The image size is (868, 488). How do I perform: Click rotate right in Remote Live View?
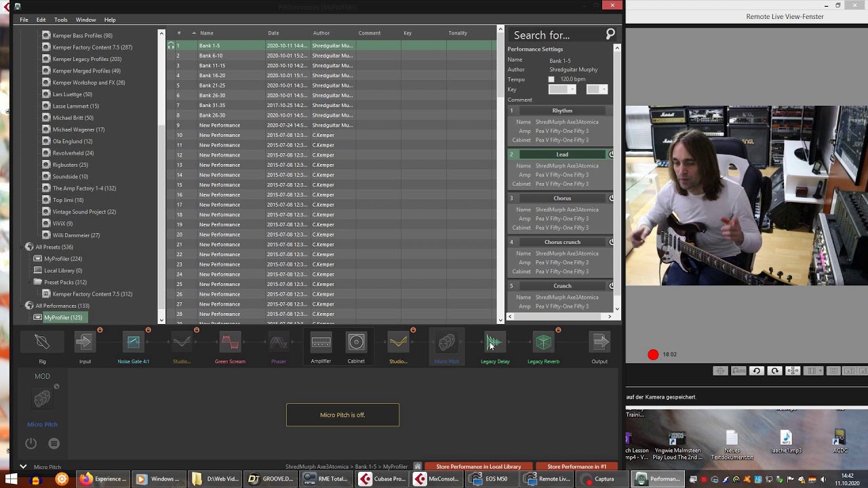tap(774, 371)
